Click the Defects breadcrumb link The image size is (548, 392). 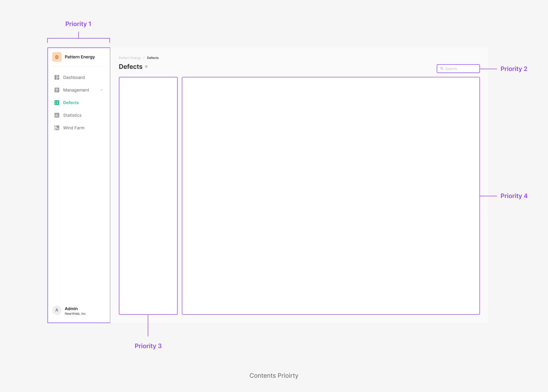pyautogui.click(x=153, y=58)
